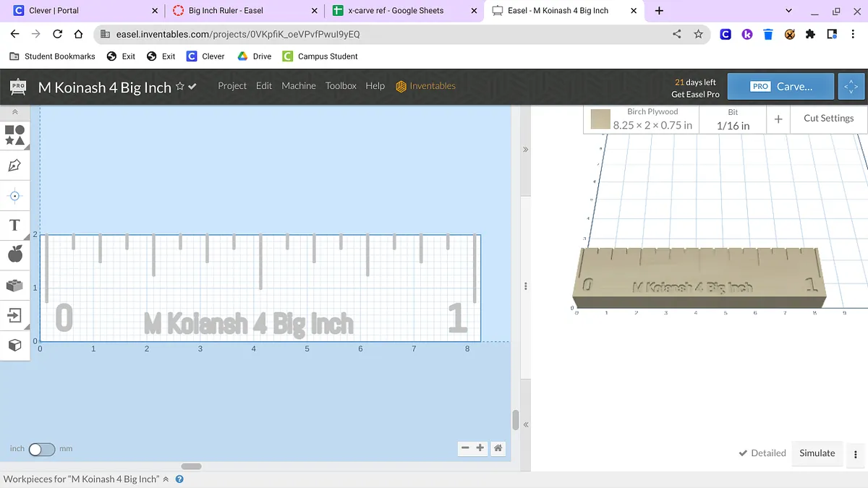
Task: Toggle units between inch and mm
Action: point(41,449)
